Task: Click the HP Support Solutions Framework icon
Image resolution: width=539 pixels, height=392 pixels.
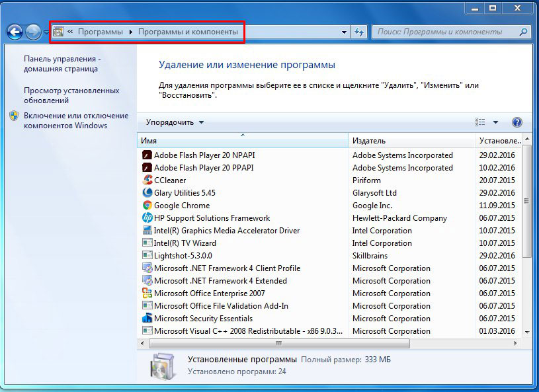Action: 147,218
